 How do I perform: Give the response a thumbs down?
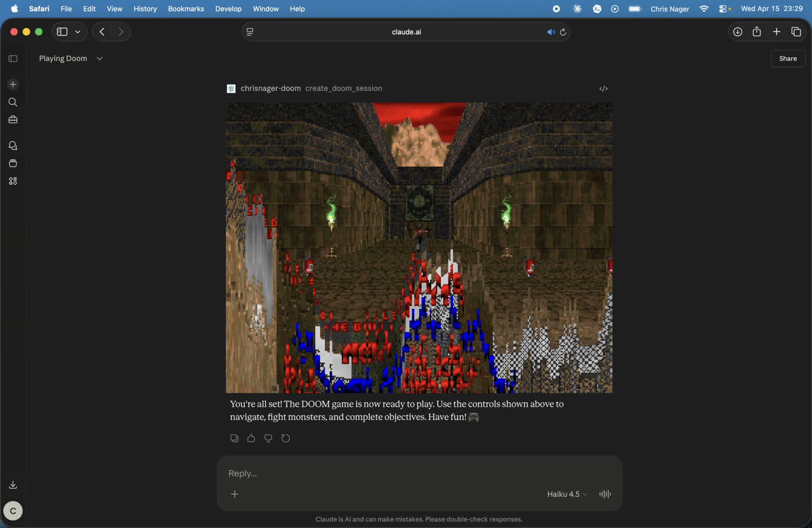pyautogui.click(x=268, y=438)
